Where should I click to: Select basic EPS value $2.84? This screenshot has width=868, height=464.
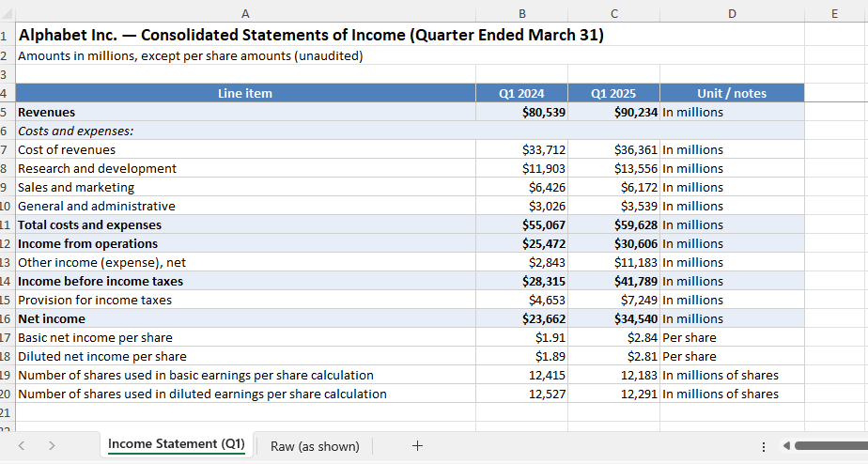click(613, 338)
